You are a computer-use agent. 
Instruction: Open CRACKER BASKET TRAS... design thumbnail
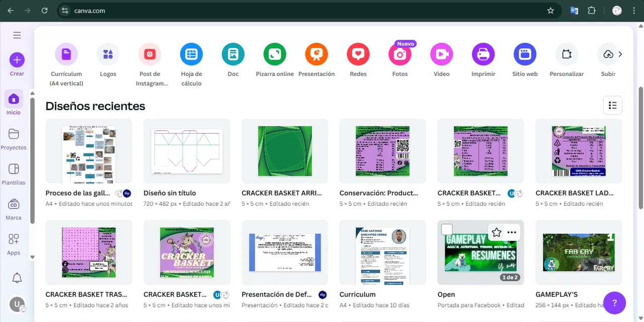[x=89, y=253]
